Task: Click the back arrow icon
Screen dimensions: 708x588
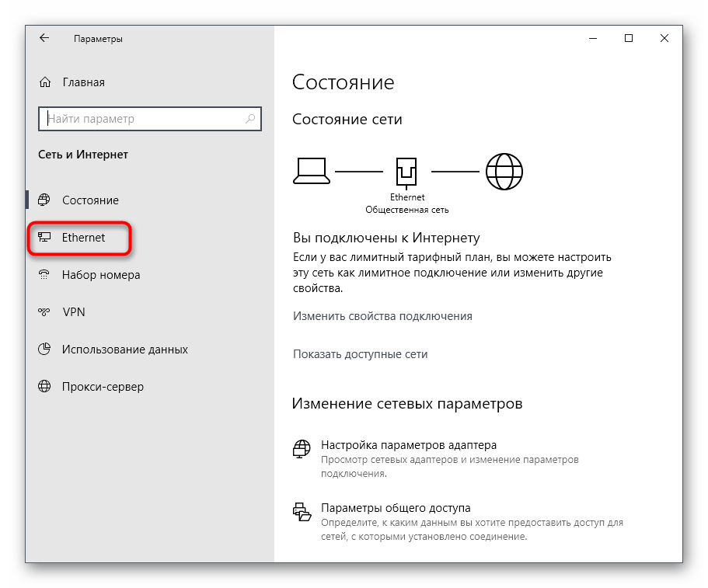Action: coord(44,38)
